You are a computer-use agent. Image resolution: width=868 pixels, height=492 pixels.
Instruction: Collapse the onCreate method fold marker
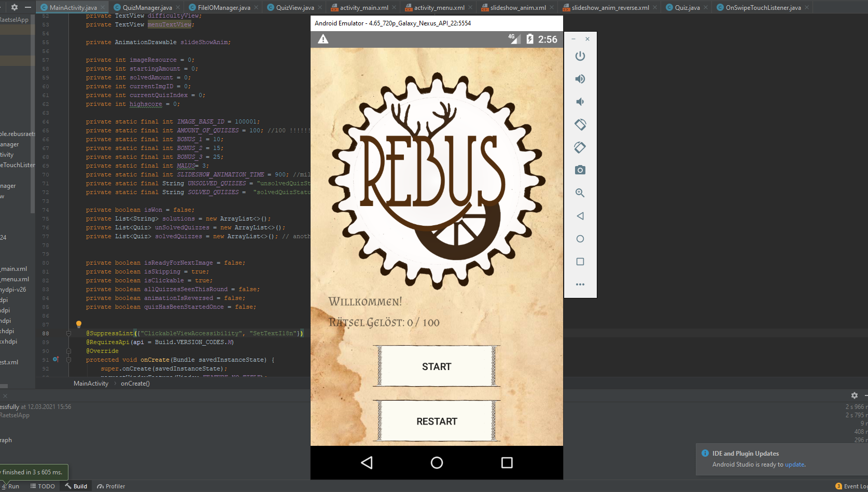click(x=68, y=360)
